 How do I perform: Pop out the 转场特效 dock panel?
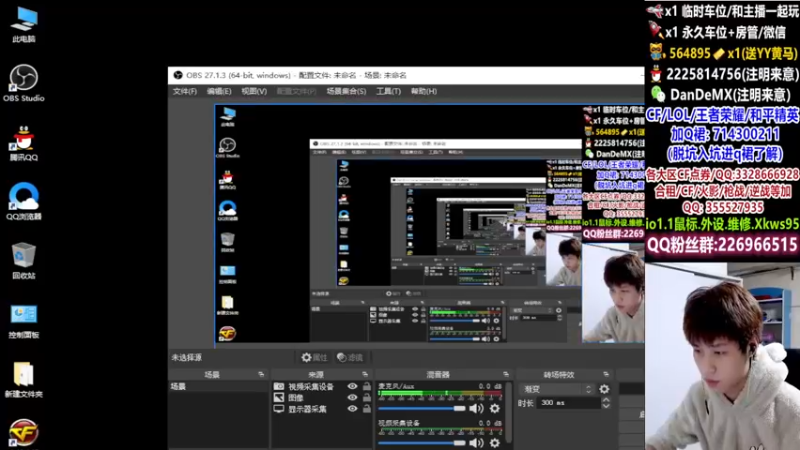pos(606,374)
